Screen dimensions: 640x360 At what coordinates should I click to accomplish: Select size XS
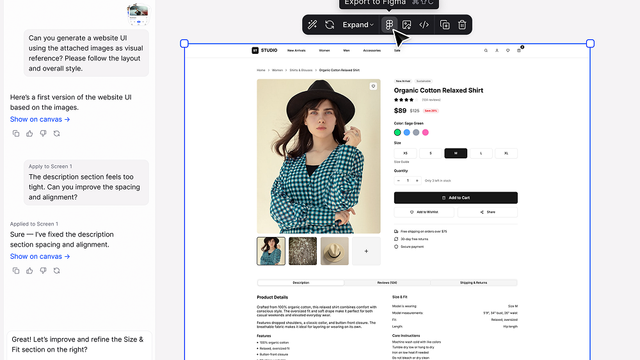pos(405,153)
